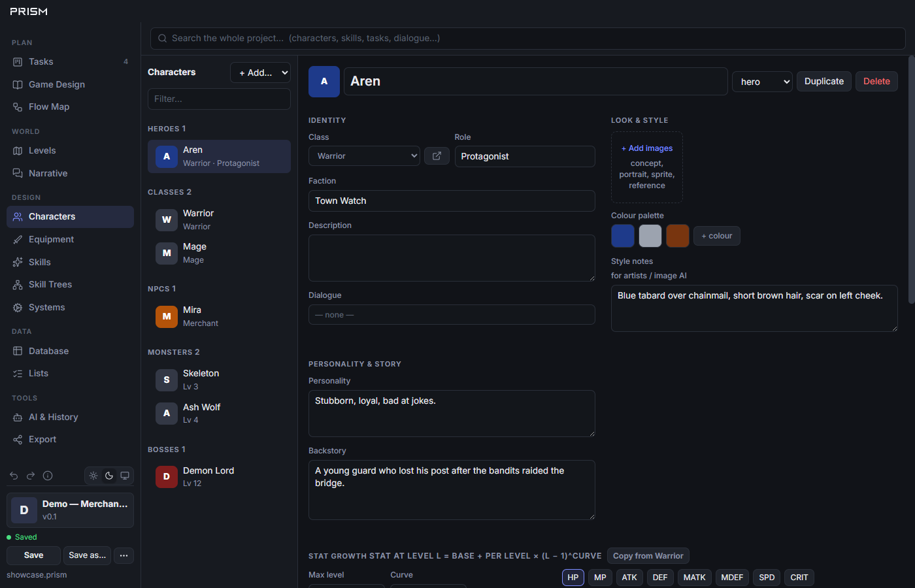Select the system theme monitor toggle

(x=125, y=476)
